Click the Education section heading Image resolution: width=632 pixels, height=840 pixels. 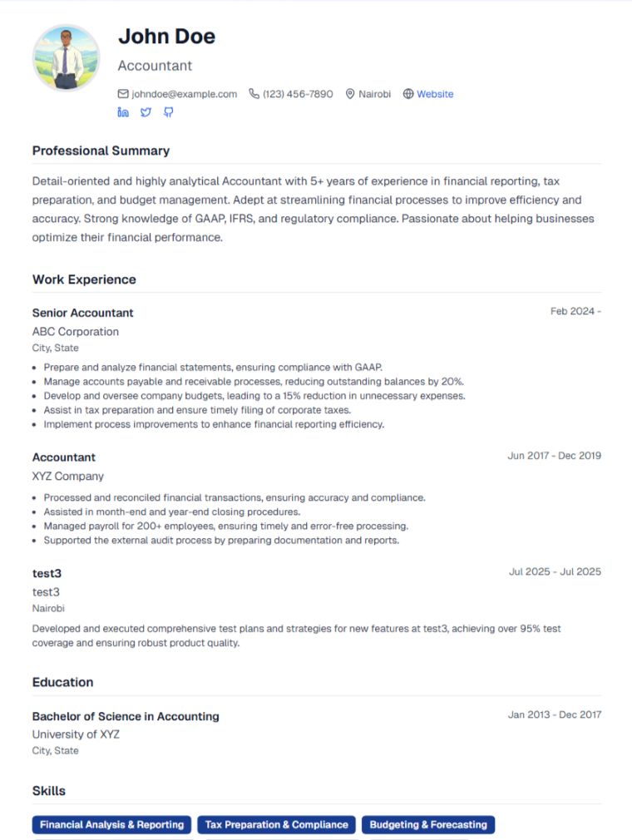point(62,682)
